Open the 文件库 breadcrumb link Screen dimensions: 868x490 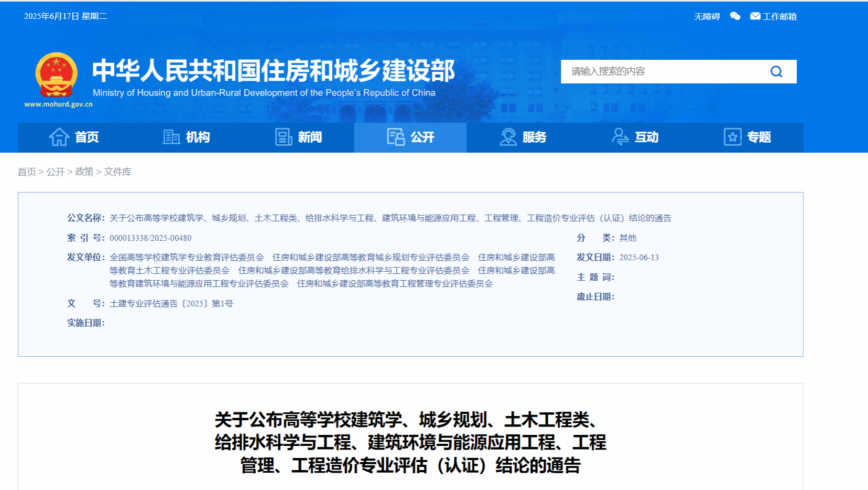(117, 172)
